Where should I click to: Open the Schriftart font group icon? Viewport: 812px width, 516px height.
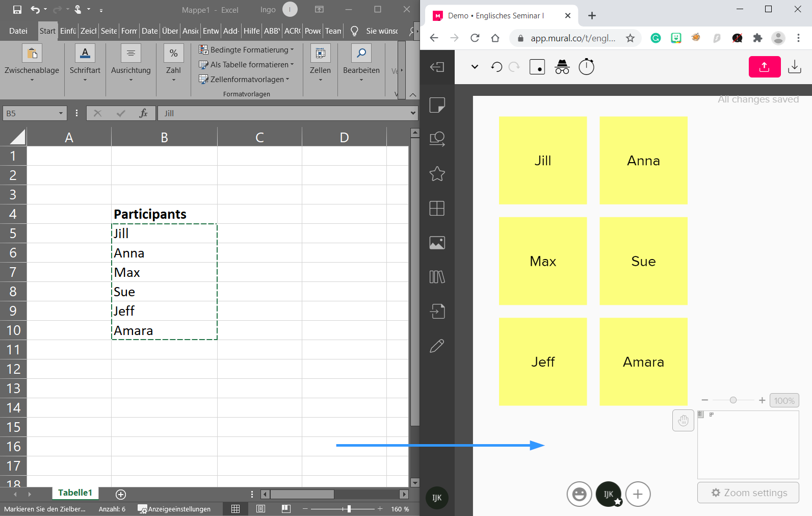pos(85,53)
